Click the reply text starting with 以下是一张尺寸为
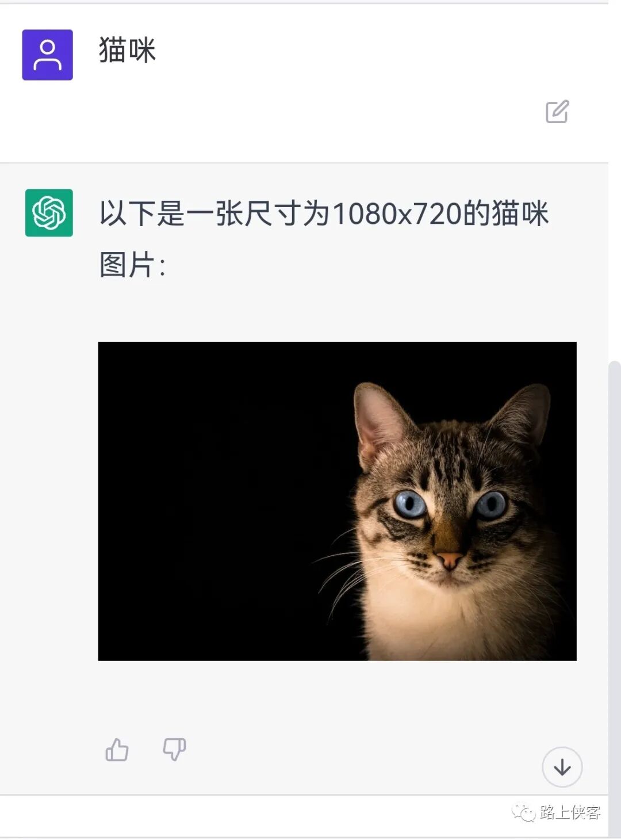 [324, 239]
